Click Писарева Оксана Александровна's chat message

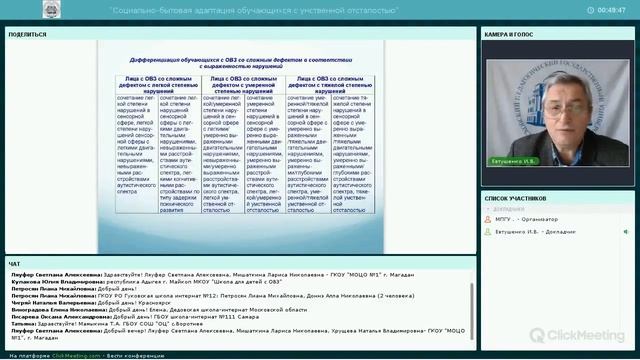[x=135, y=317]
